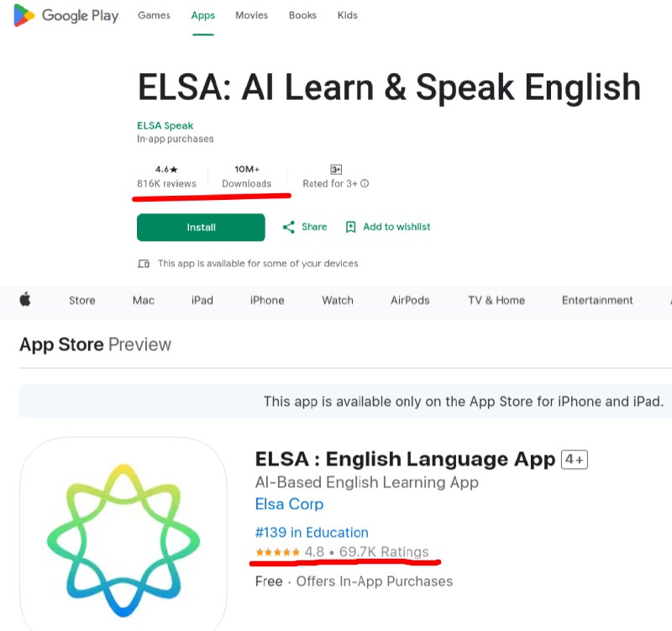672x631 pixels.
Task: Open the #139 in Education ranking link
Action: coord(311,532)
